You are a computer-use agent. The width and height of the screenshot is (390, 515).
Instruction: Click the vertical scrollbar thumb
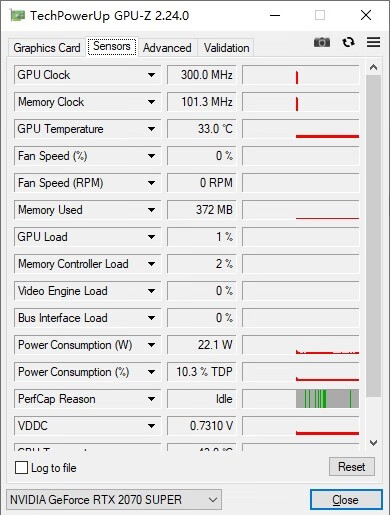373,236
